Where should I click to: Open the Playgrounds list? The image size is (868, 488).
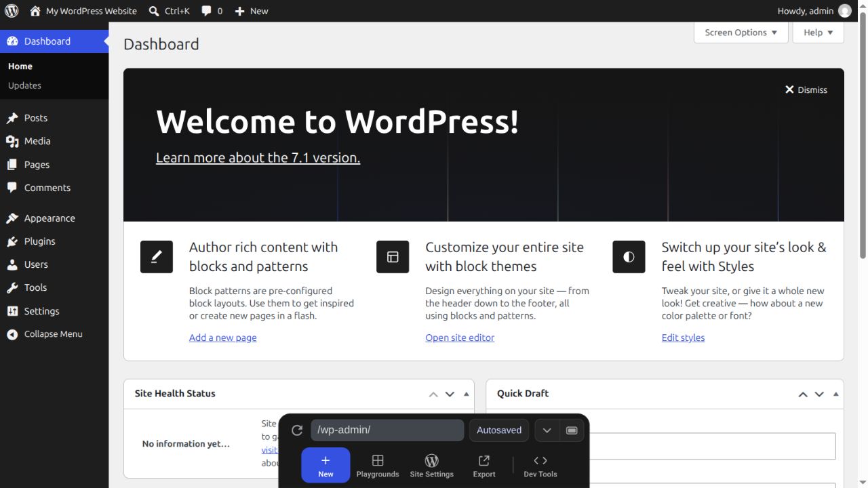tap(378, 466)
